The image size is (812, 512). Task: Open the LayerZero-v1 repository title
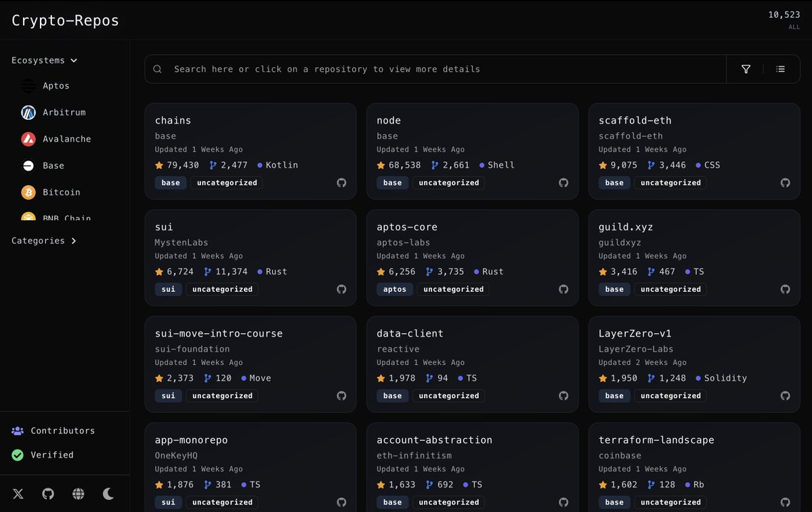pos(635,333)
